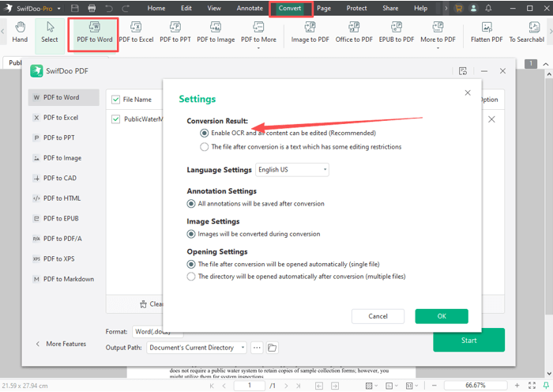The width and height of the screenshot is (553, 392).
Task: Toggle the File Name select-all checkbox
Action: click(x=115, y=100)
